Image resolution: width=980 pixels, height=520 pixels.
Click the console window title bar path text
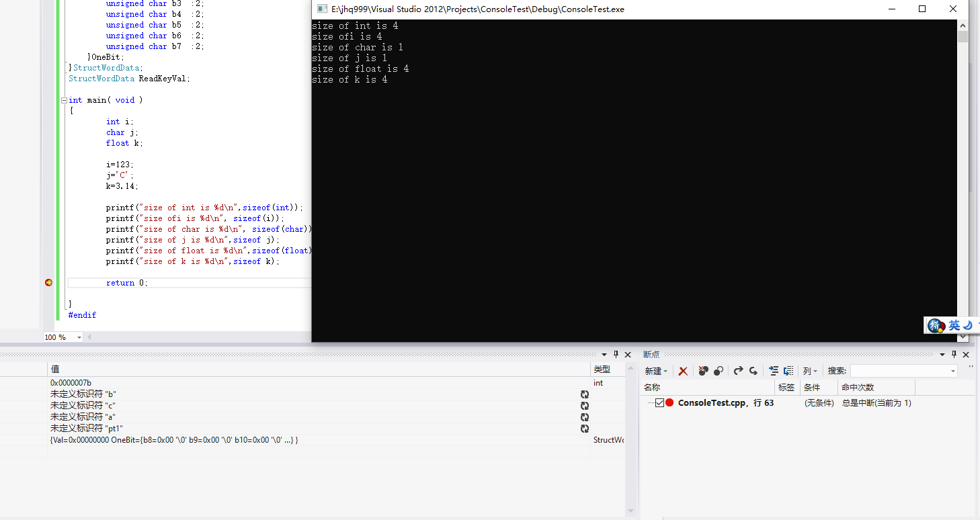point(478,9)
